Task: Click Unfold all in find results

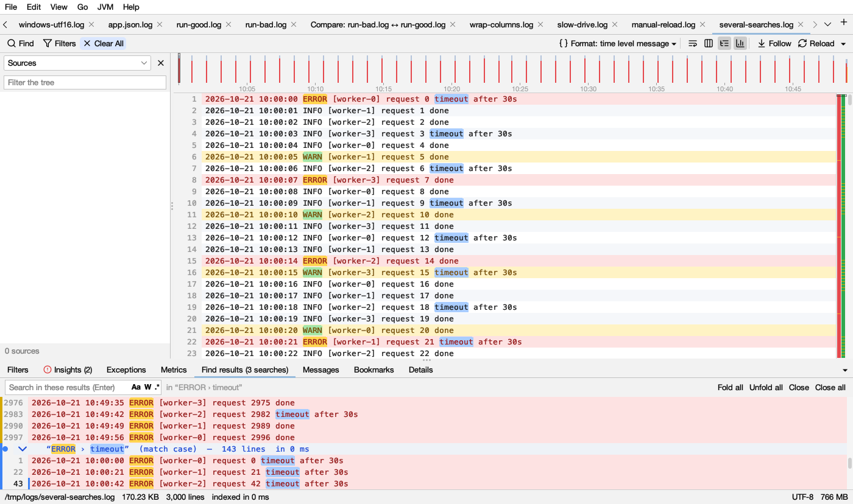Action: coord(766,387)
